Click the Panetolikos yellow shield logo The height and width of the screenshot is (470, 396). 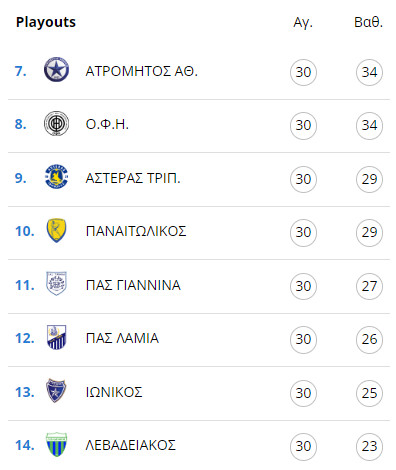56,230
